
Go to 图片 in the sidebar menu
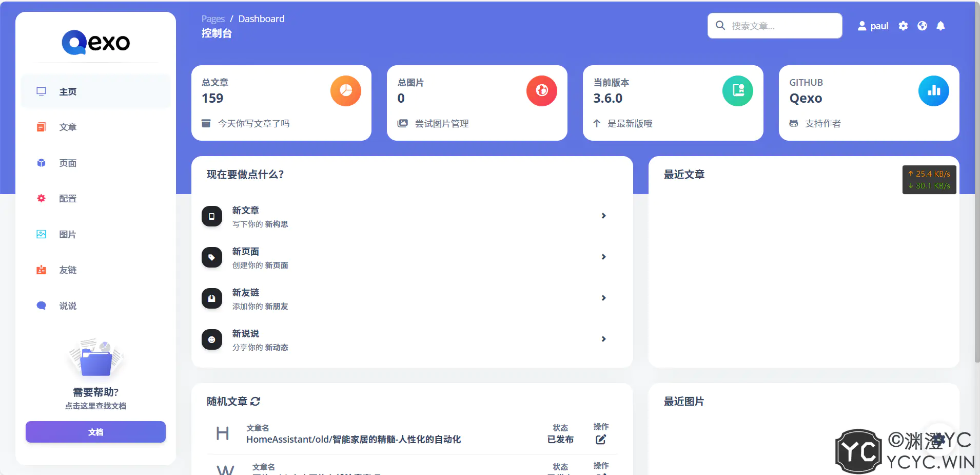click(68, 235)
